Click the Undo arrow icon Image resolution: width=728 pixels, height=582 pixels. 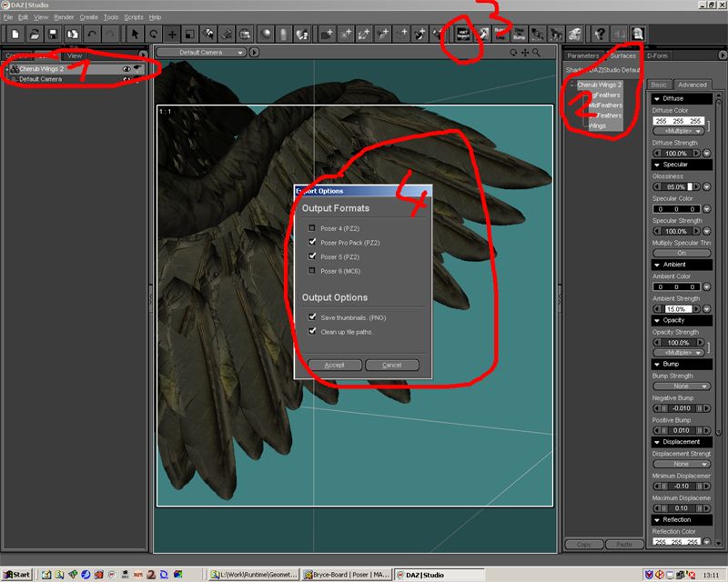point(92,34)
